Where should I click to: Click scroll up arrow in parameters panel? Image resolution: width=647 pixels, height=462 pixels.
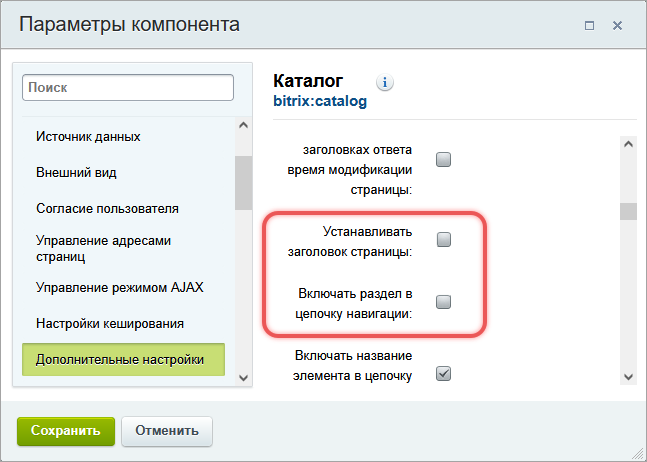click(x=628, y=144)
